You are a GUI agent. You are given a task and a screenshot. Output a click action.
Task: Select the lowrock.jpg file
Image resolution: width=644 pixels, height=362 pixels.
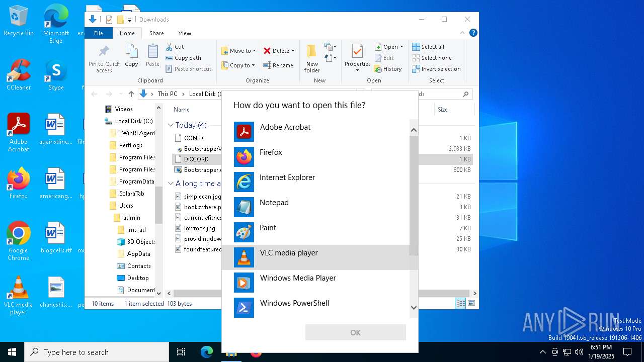tap(199, 228)
